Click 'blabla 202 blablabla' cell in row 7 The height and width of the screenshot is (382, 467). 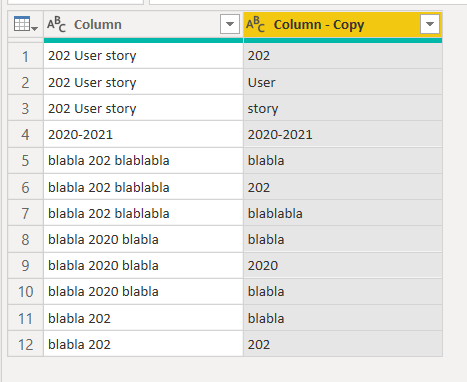click(x=143, y=213)
